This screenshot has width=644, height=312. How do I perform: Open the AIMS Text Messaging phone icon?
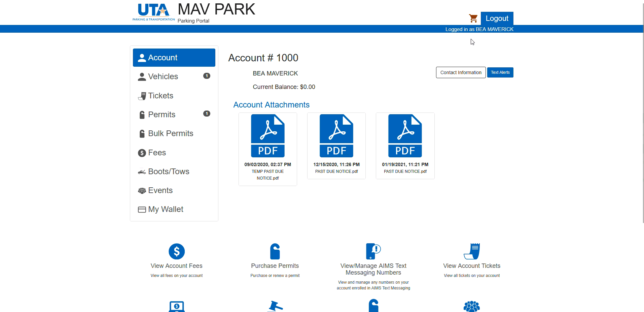pos(373,251)
